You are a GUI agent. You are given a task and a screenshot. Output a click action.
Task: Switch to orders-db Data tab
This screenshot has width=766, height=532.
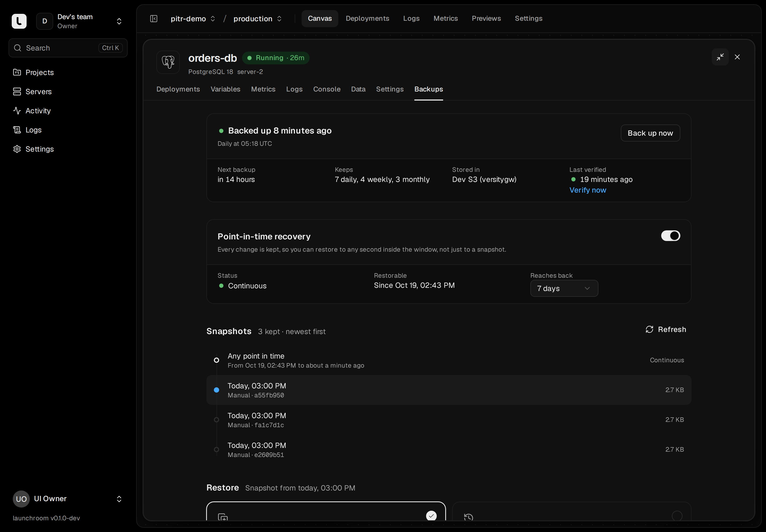coord(358,89)
